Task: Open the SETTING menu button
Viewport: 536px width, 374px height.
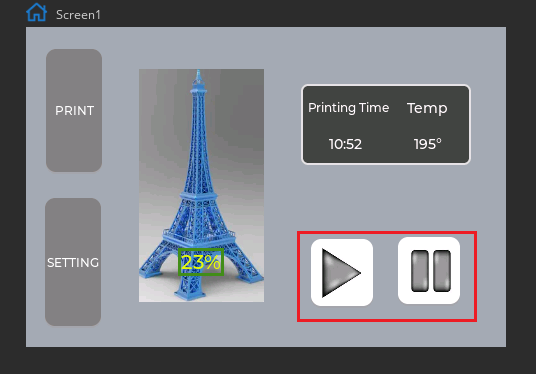Action: [x=73, y=262]
